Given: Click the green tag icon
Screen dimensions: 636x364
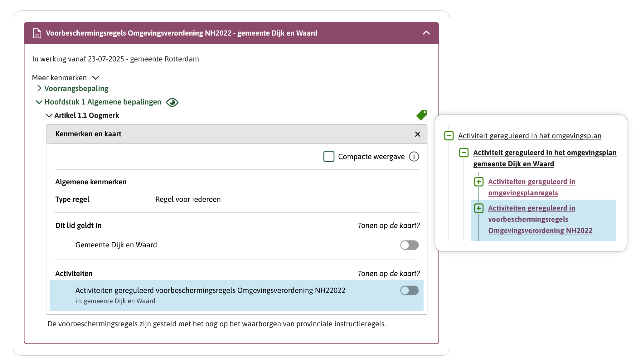Looking at the screenshot, I should pyautogui.click(x=421, y=115).
